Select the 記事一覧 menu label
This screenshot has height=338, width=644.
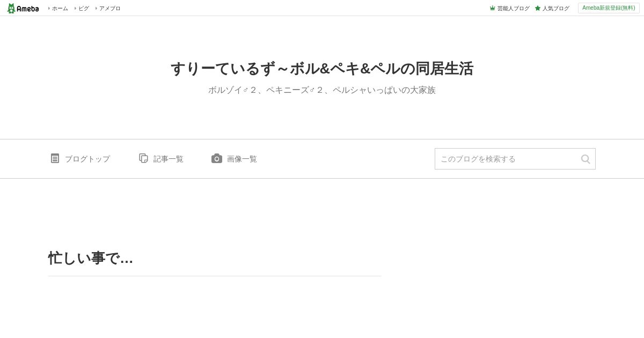coord(169,159)
